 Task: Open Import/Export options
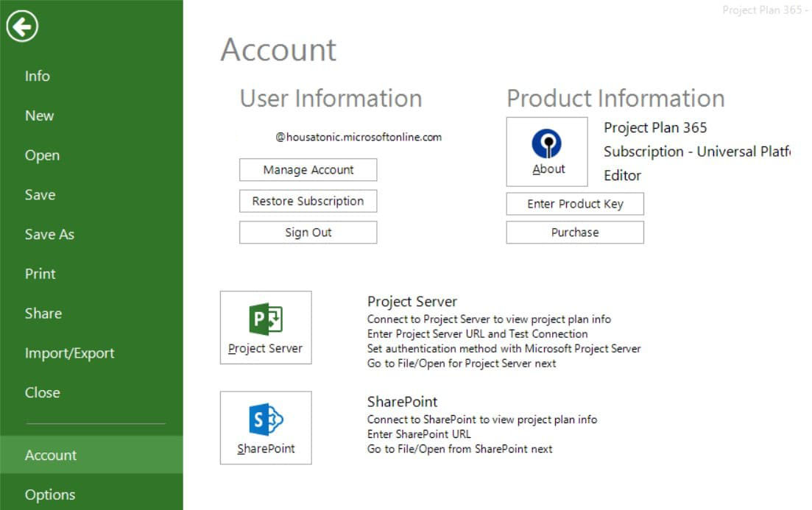(69, 353)
